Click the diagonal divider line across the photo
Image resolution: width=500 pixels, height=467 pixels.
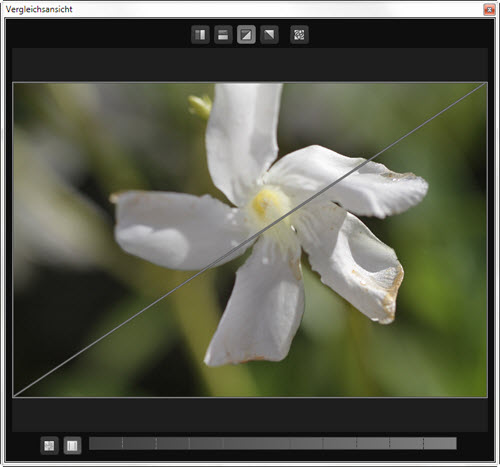point(250,240)
